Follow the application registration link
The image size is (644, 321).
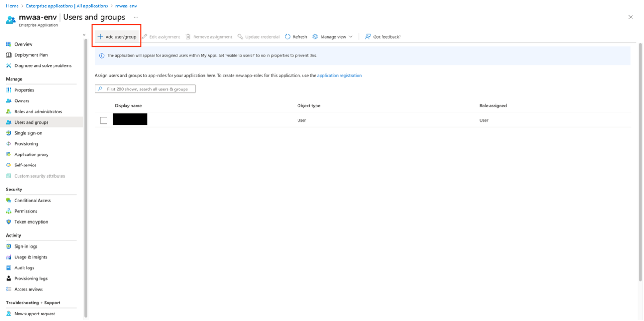[x=340, y=75]
